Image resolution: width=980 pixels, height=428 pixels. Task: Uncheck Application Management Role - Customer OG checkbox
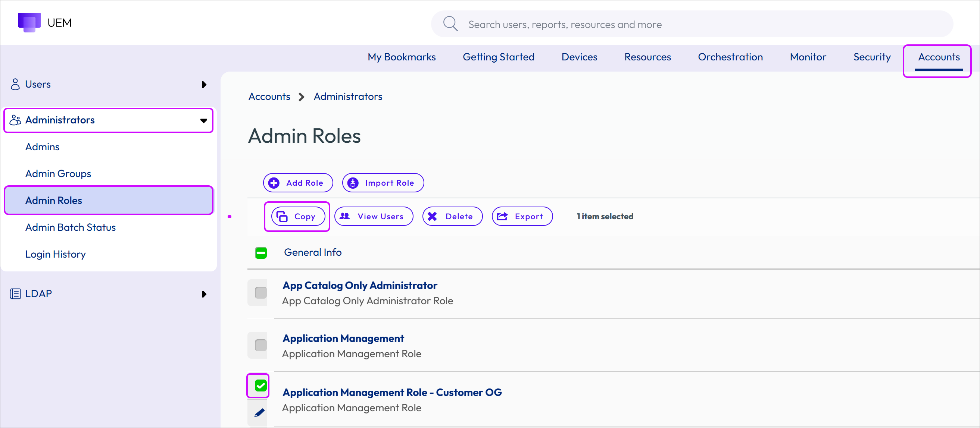[260, 385]
